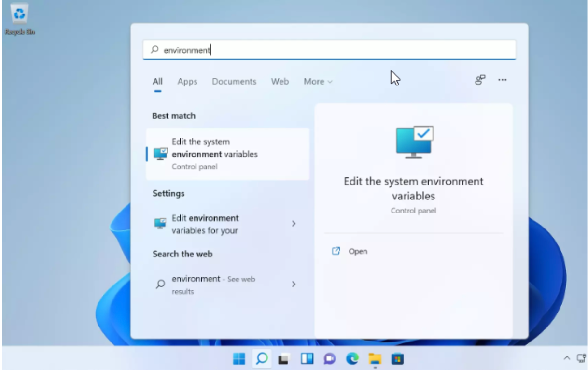588x370 pixels.
Task: Expand arrow for environment web results
Action: point(294,285)
